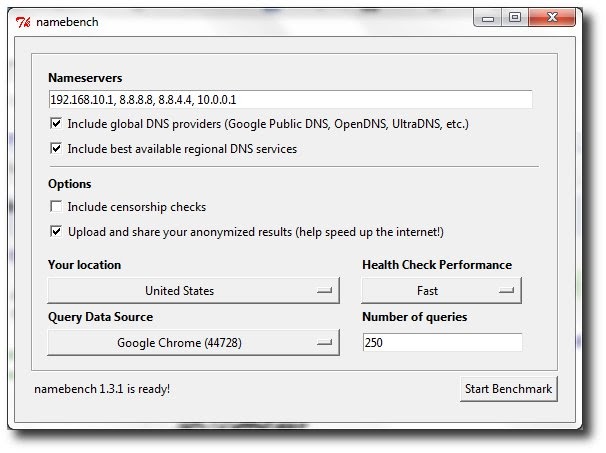Click the Number of queries field showing 250

(442, 342)
